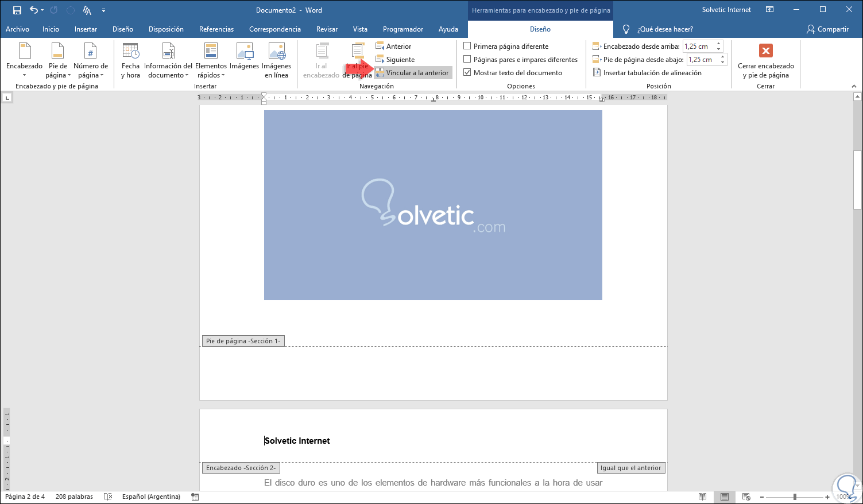Open the Archivo menu
Viewport: 863px width, 504px height.
[17, 29]
